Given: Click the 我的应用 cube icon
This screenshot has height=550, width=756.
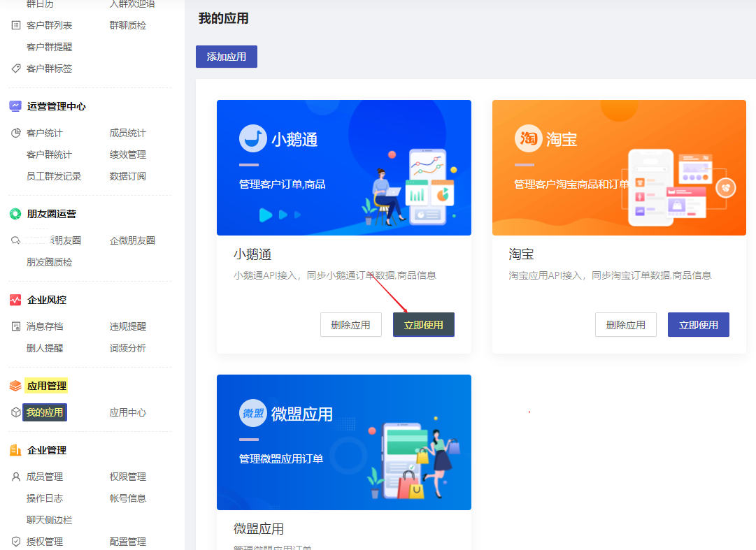Looking at the screenshot, I should tap(16, 412).
